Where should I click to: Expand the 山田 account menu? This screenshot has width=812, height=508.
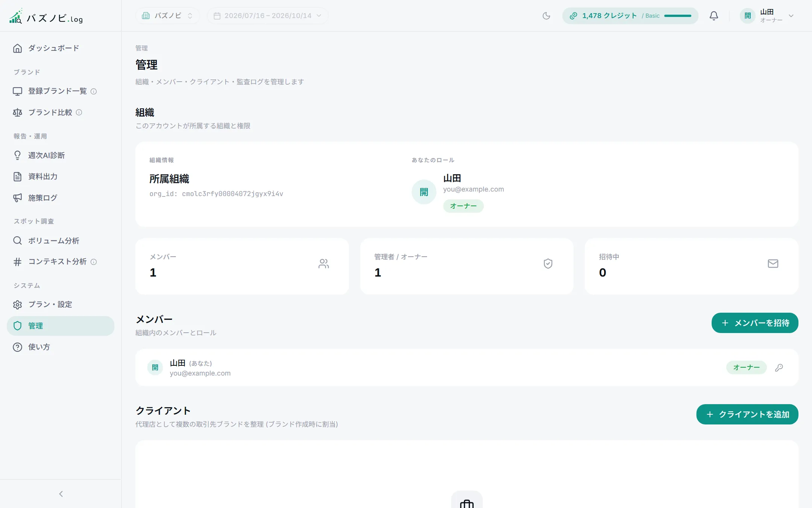pos(767,16)
